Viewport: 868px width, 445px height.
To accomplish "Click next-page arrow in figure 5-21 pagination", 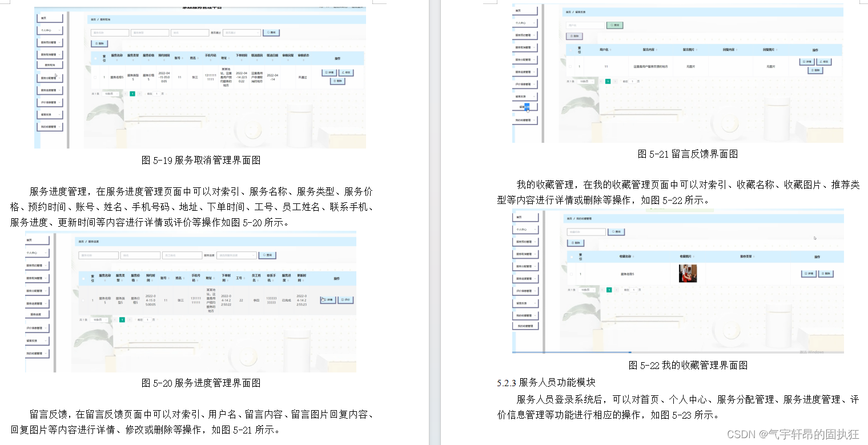I will [x=616, y=82].
